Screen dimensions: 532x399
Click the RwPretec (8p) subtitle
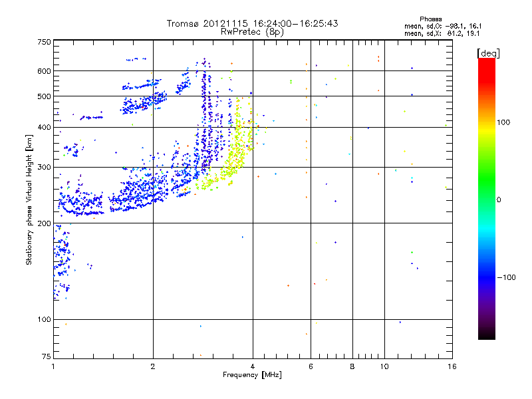[252, 32]
